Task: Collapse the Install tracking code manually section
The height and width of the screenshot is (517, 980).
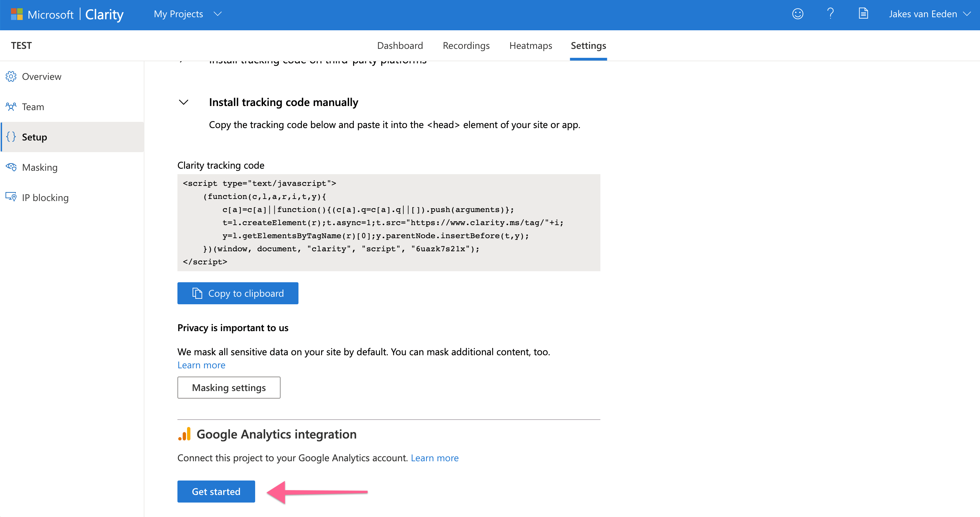Action: (x=184, y=102)
